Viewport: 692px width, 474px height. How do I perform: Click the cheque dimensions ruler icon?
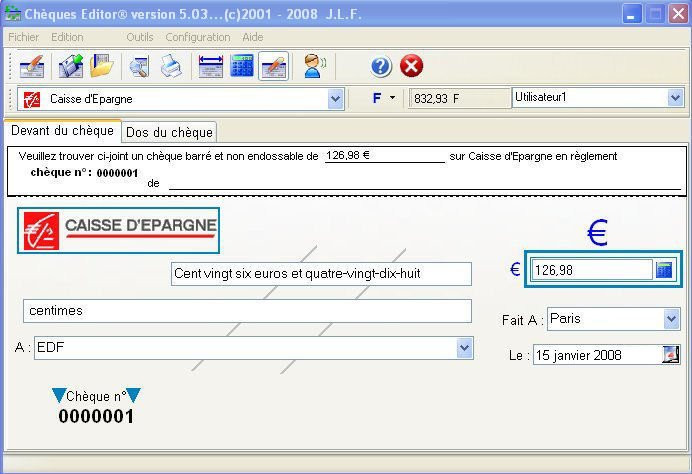click(211, 67)
